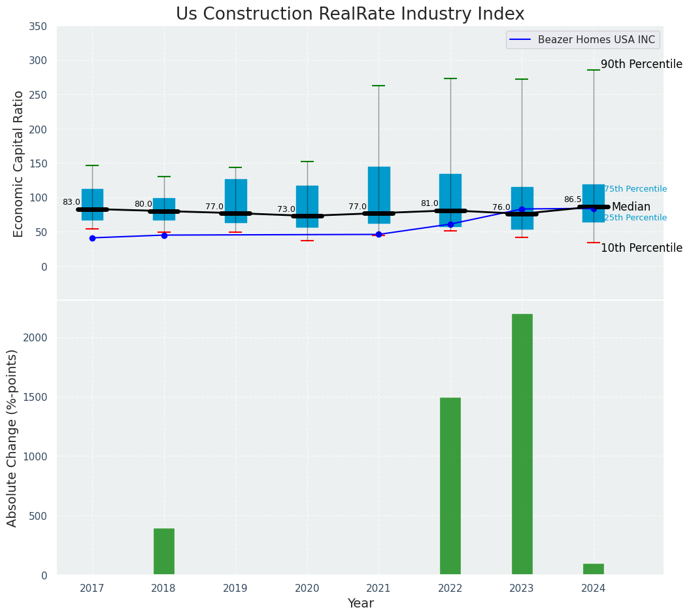This screenshot has width=689, height=616.
Task: Click the Beazer Homes 2017 blue data point
Action: pos(92,238)
